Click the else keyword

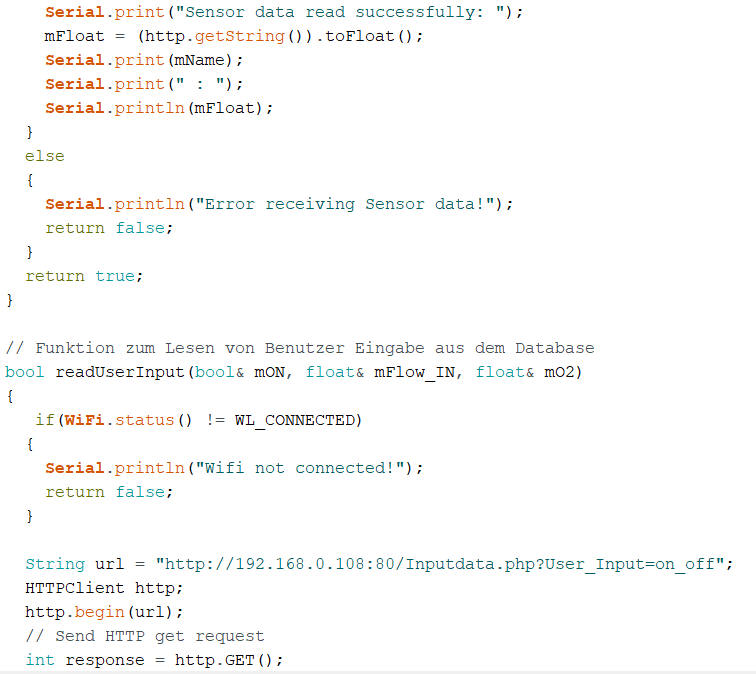(44, 155)
